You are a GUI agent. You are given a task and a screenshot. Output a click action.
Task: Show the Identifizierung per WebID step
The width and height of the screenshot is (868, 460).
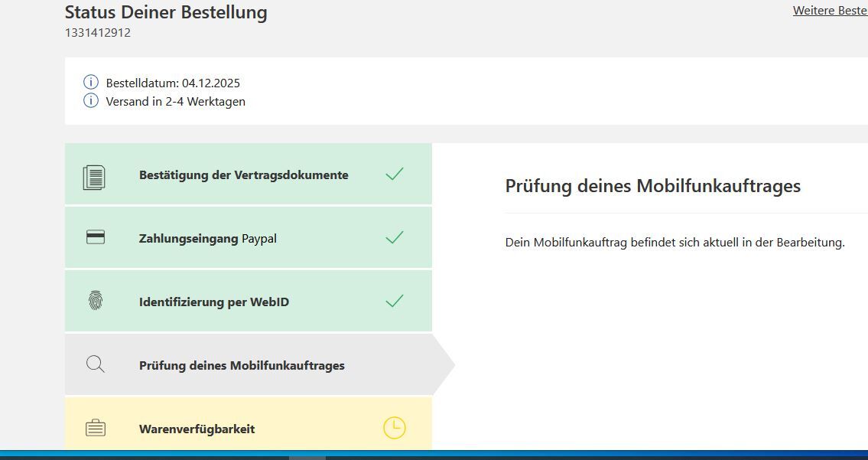point(214,302)
